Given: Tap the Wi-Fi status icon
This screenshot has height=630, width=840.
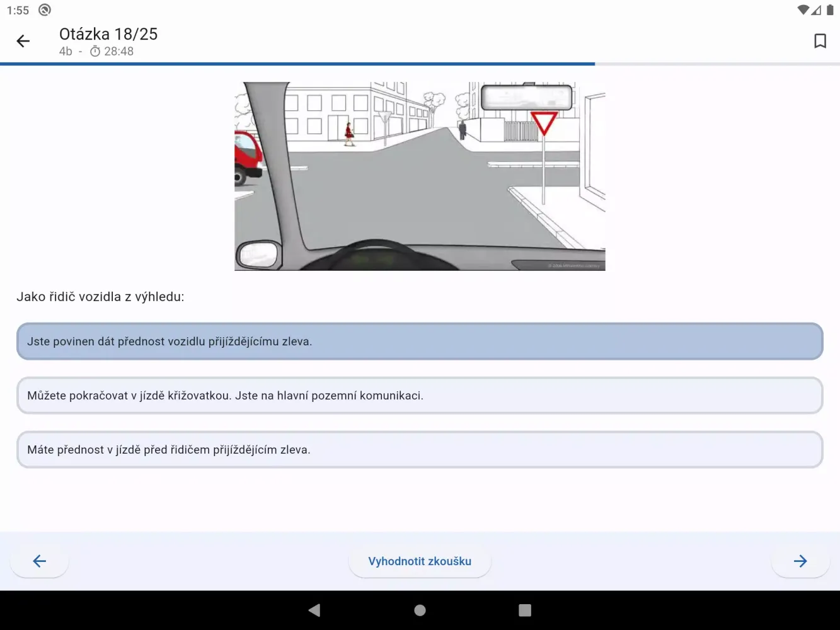Looking at the screenshot, I should tap(802, 10).
